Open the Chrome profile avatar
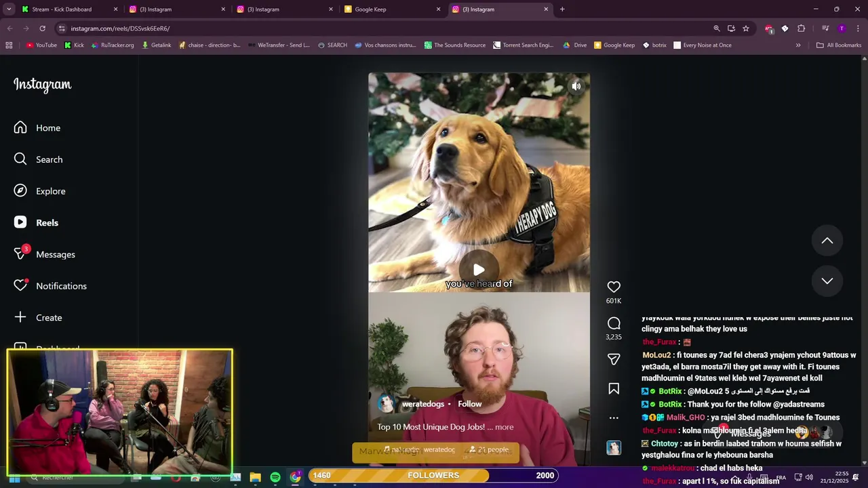Viewport: 868px width, 488px height. 842,28
